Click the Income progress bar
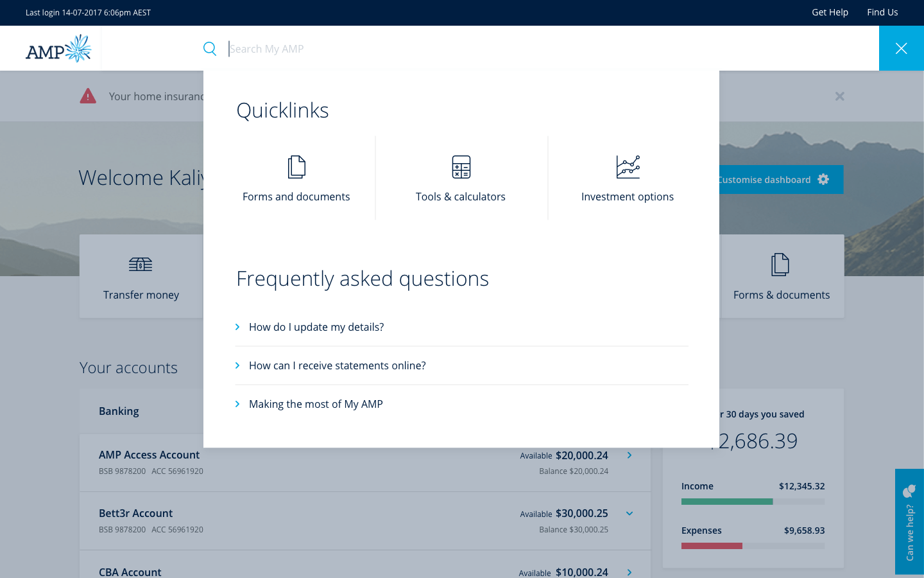924x578 pixels. [x=753, y=502]
